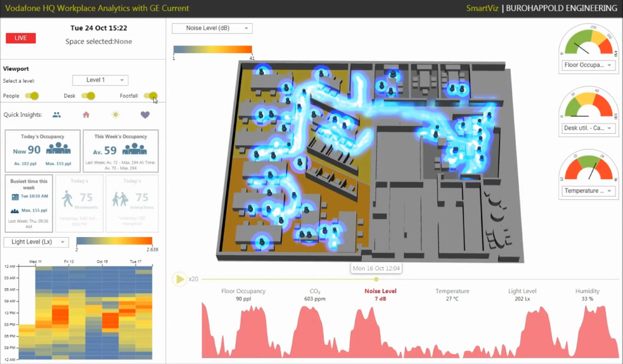Click 'Tue 17' heatmap column label
623x364 pixels.
pyautogui.click(x=135, y=262)
